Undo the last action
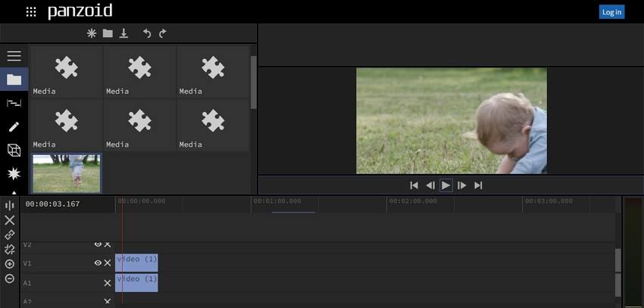 tap(147, 33)
